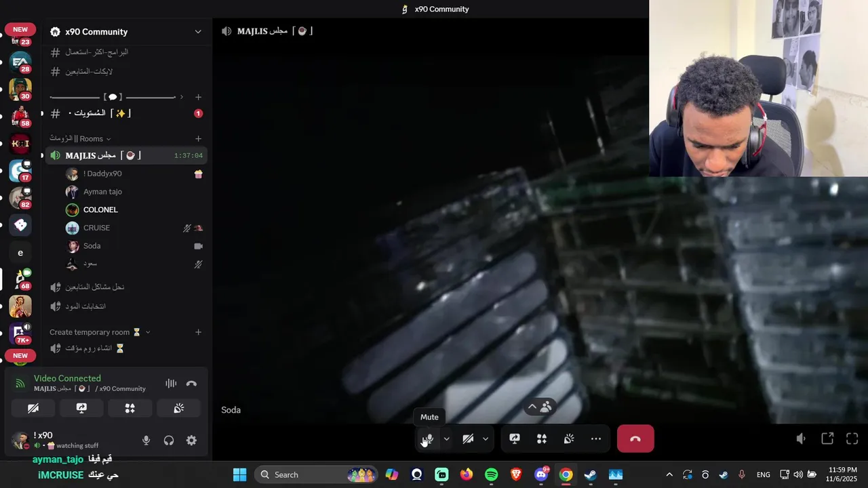Adjust stream volume speaker icon
This screenshot has width=868, height=488.
[801, 439]
